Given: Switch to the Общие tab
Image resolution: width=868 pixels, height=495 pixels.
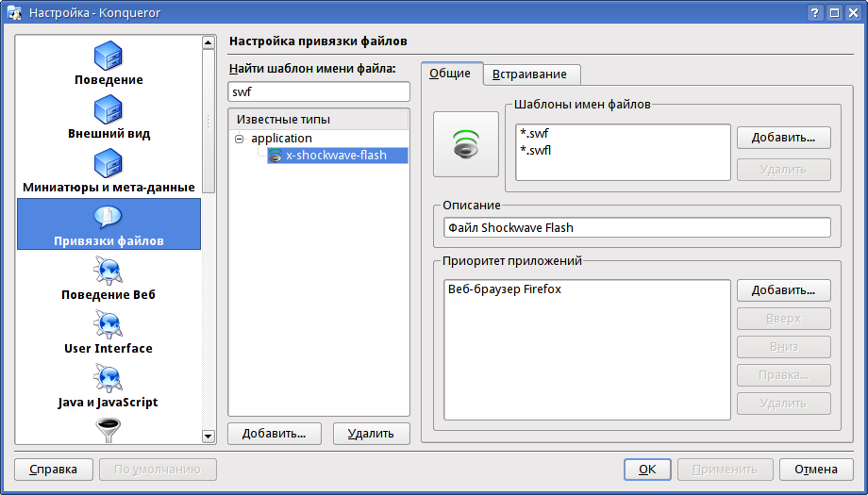Looking at the screenshot, I should coord(450,73).
